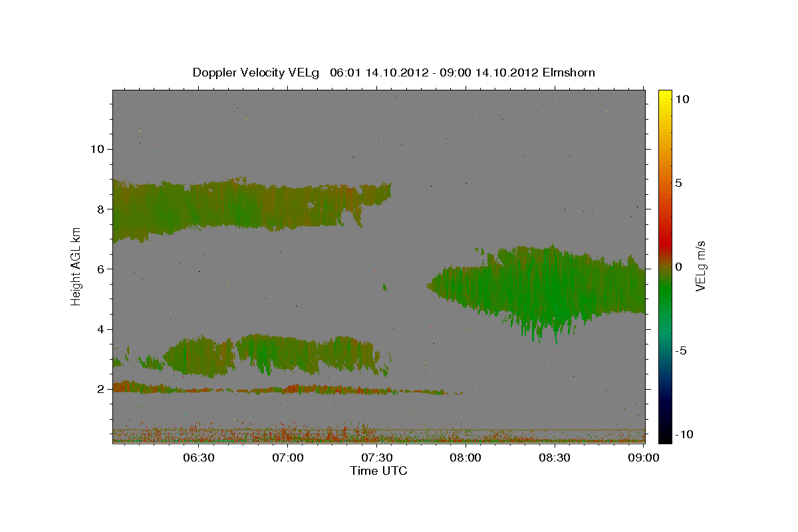Click the colorbar value 10 label
The image size is (798, 532).
[x=682, y=98]
